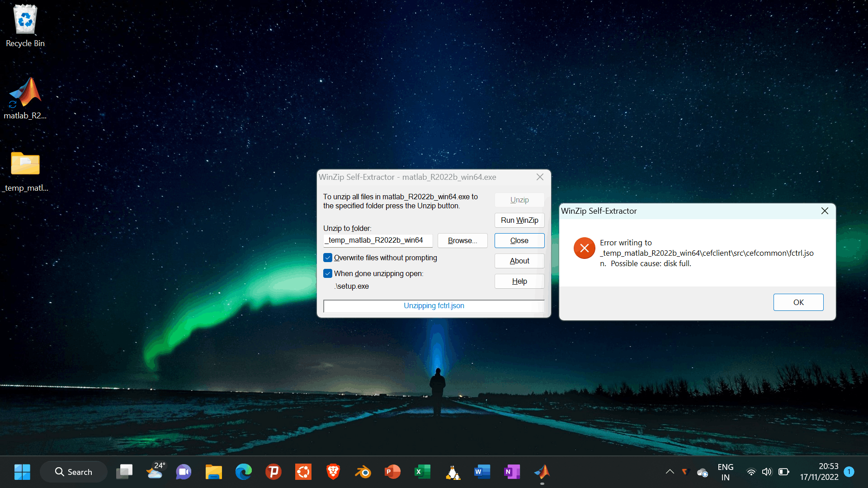The image size is (868, 488).
Task: Expand the hidden system tray icons chevron
Action: click(670, 472)
